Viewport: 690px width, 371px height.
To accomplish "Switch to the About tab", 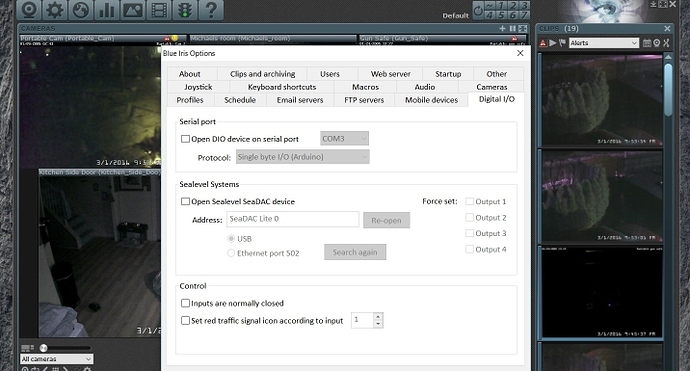I will 190,74.
